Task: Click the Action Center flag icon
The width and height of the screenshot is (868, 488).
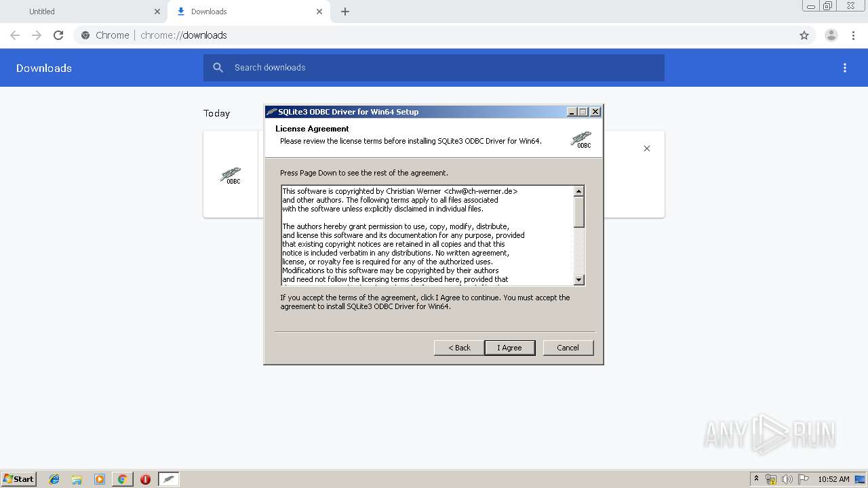Action: click(804, 479)
